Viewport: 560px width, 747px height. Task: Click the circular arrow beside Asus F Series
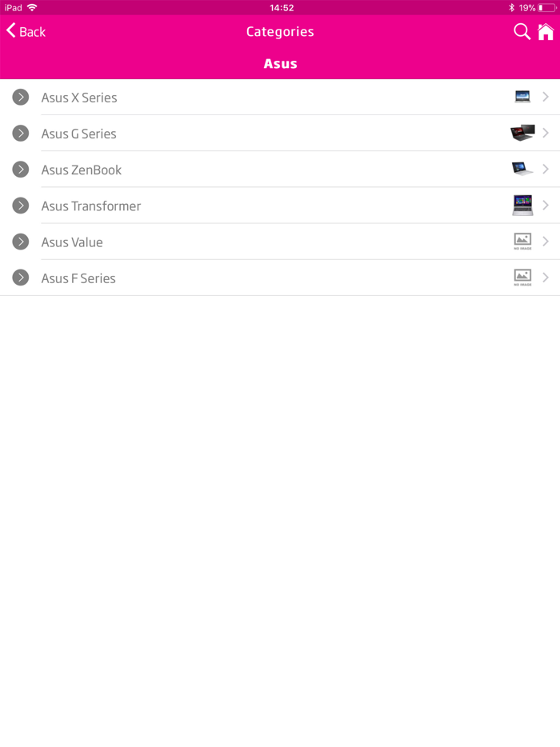[21, 278]
